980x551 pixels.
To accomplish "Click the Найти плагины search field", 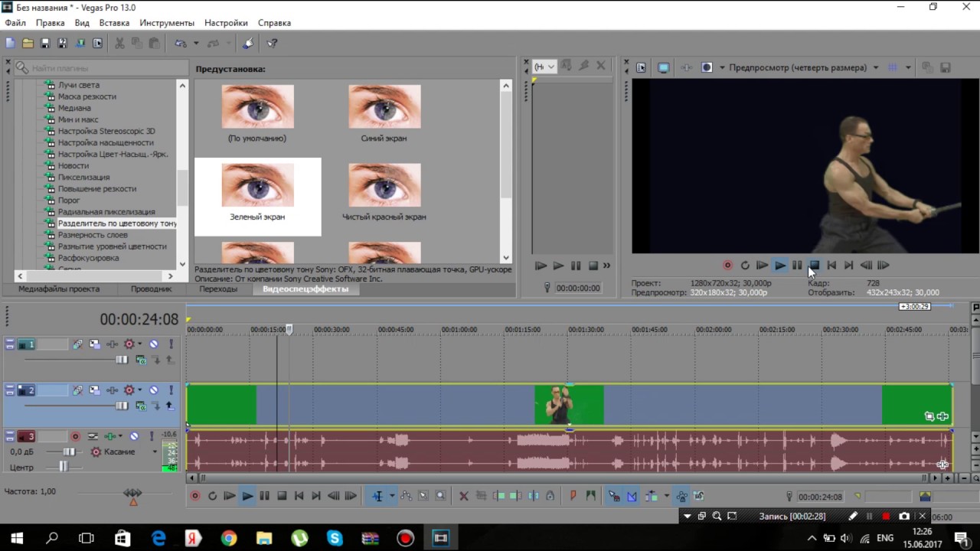I will (100, 68).
